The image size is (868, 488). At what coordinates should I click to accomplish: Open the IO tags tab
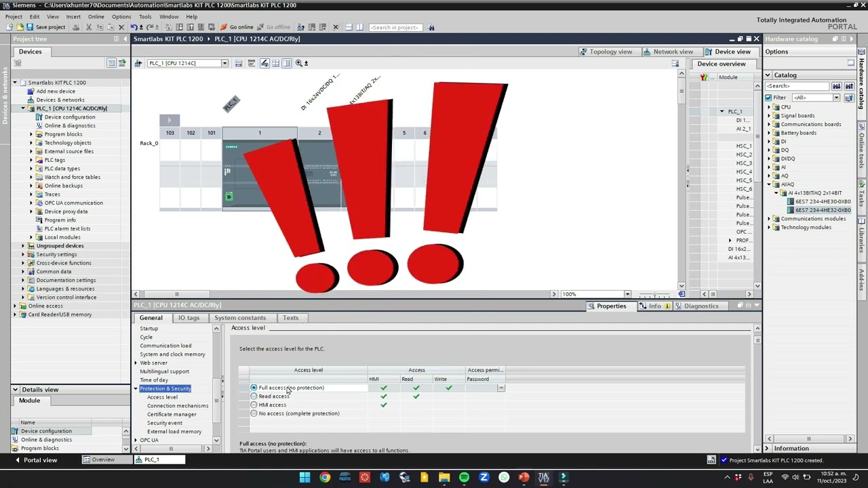(189, 318)
